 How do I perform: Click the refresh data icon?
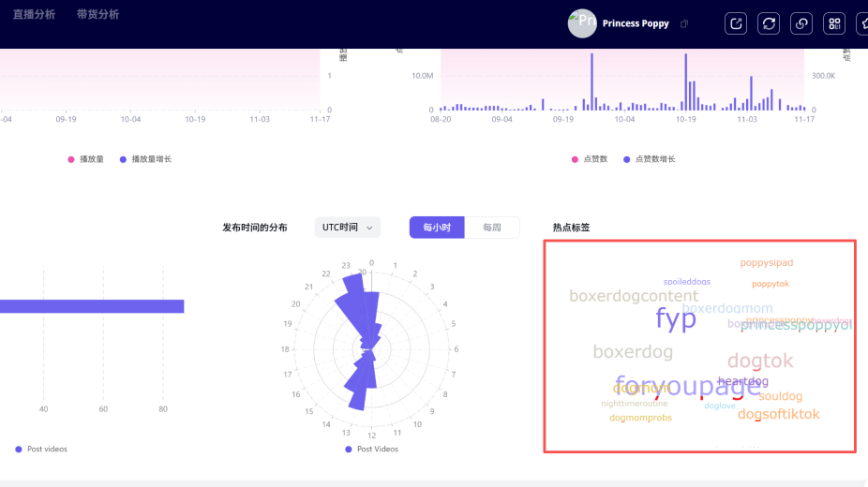pos(769,23)
